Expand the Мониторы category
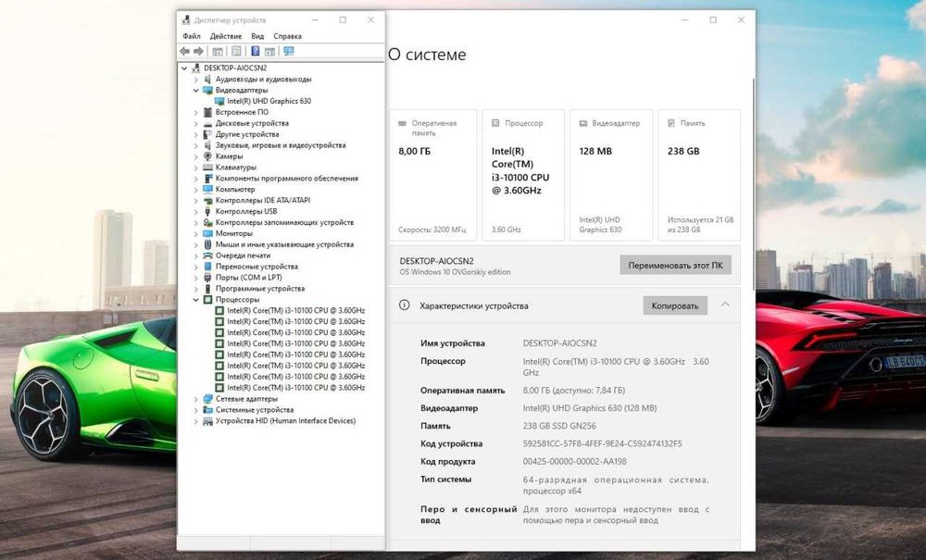This screenshot has width=926, height=560. pyautogui.click(x=196, y=233)
